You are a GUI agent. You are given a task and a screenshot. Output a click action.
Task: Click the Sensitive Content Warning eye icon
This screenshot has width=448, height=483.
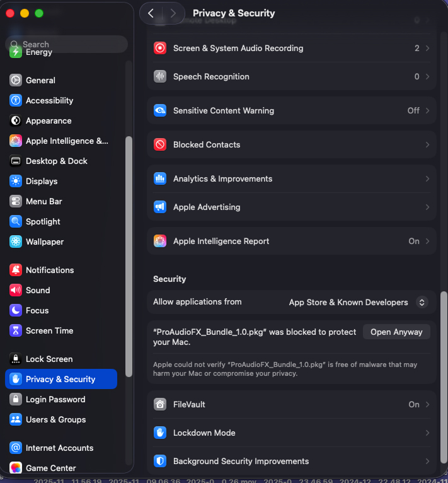(160, 111)
